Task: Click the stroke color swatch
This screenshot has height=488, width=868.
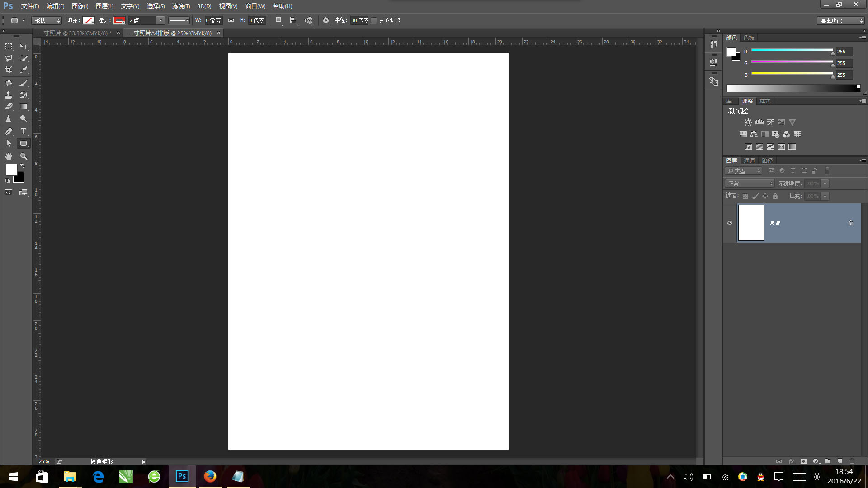Action: coord(119,20)
